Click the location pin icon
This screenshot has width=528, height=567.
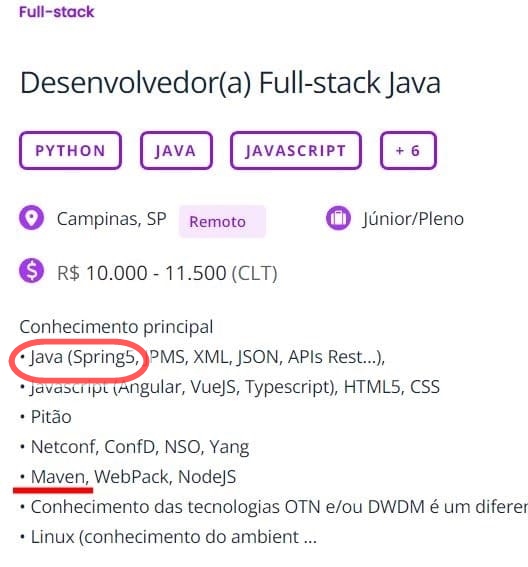[31, 218]
